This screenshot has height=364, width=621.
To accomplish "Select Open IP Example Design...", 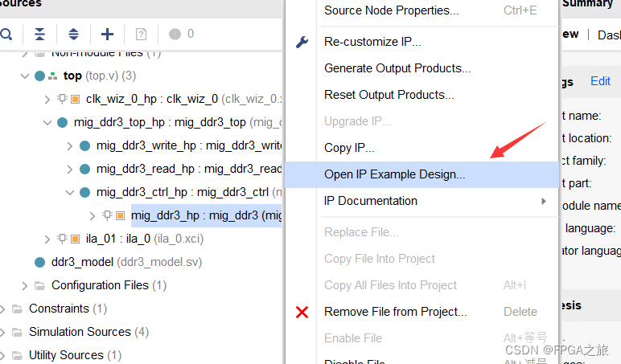I will click(422, 174).
